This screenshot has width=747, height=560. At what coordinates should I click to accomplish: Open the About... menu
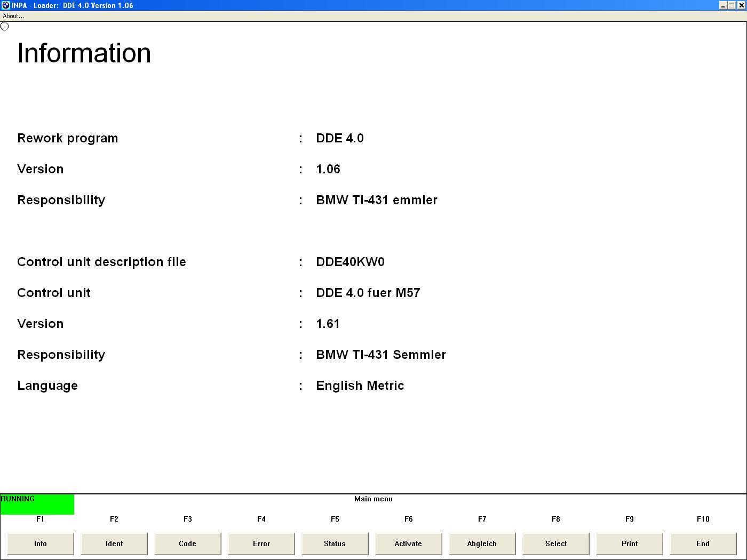click(x=13, y=16)
